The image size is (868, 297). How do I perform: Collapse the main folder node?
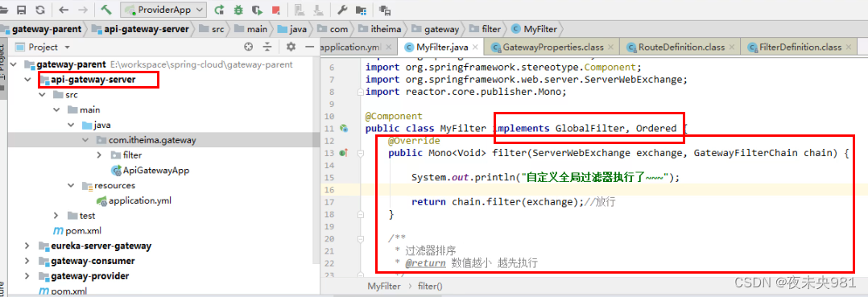(56, 109)
